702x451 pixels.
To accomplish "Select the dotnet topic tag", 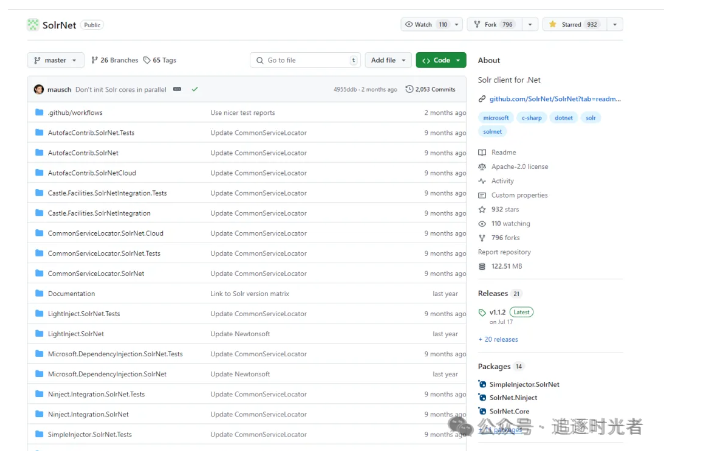I will [x=563, y=118].
